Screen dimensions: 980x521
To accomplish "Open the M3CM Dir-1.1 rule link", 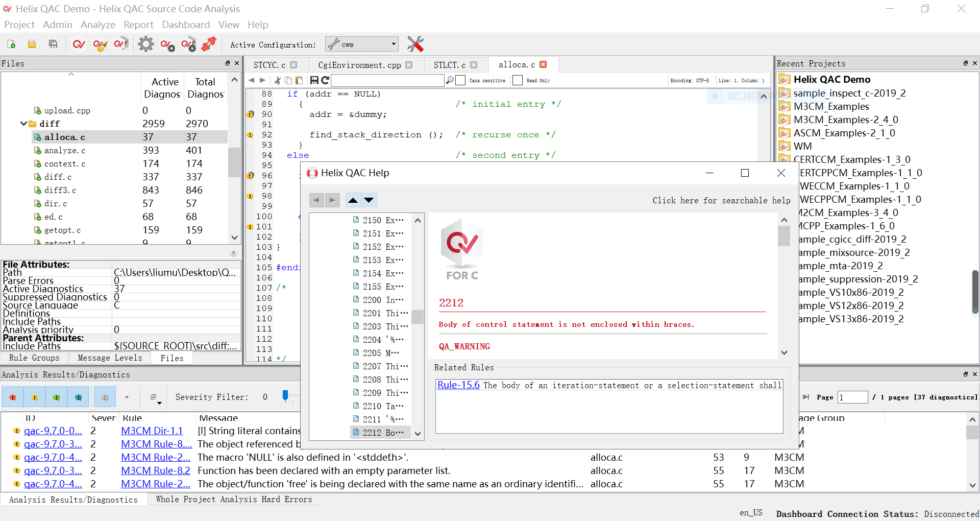I will coord(152,431).
